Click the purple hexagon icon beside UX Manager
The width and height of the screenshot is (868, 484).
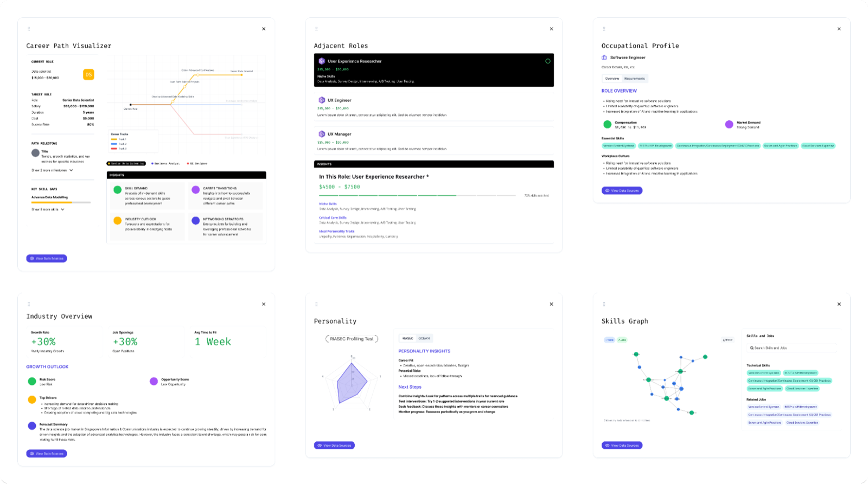(322, 134)
